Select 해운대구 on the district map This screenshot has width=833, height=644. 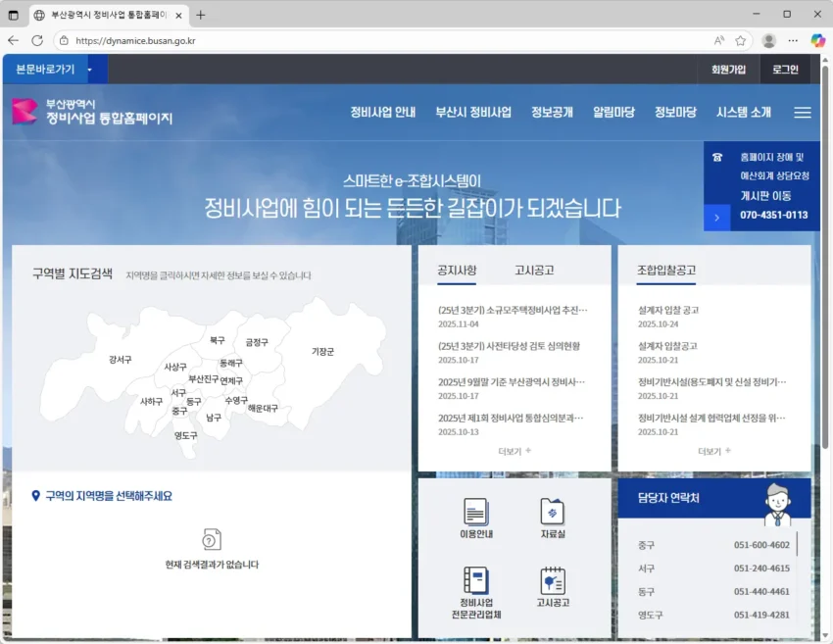(x=263, y=408)
